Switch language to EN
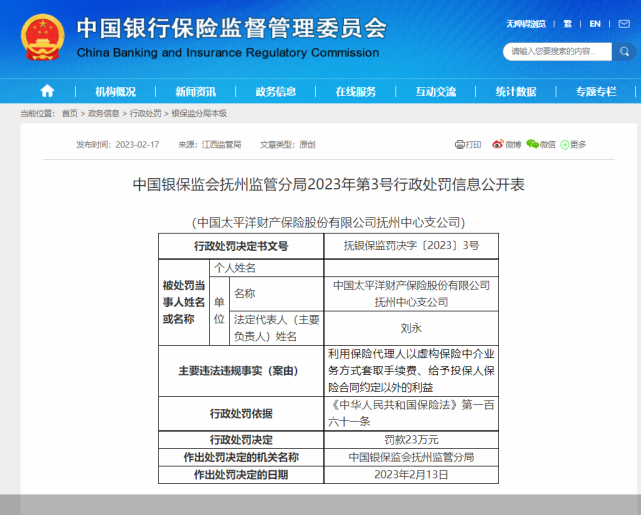The width and height of the screenshot is (641, 515). tap(595, 23)
